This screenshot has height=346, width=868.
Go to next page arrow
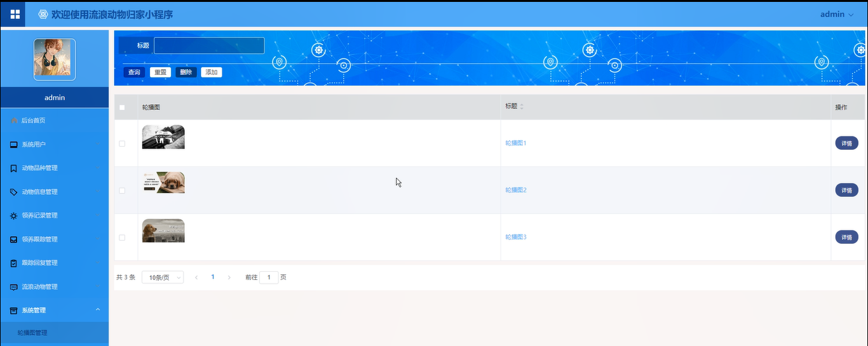click(x=229, y=277)
